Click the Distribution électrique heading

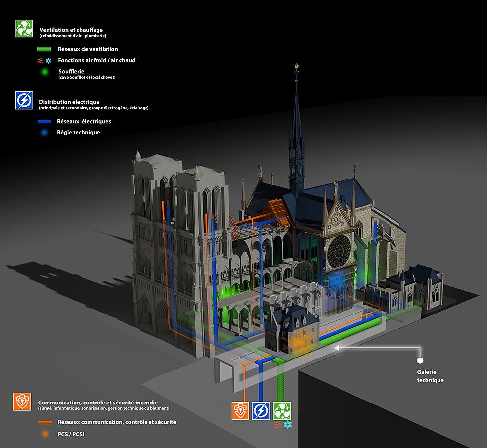(69, 102)
